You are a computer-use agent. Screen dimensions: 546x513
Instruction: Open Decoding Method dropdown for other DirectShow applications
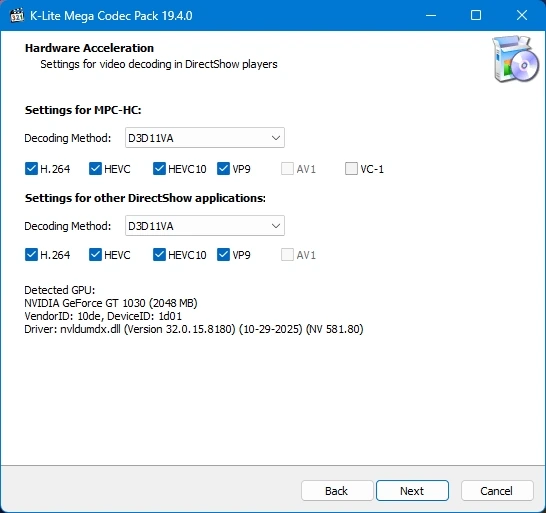tap(205, 226)
